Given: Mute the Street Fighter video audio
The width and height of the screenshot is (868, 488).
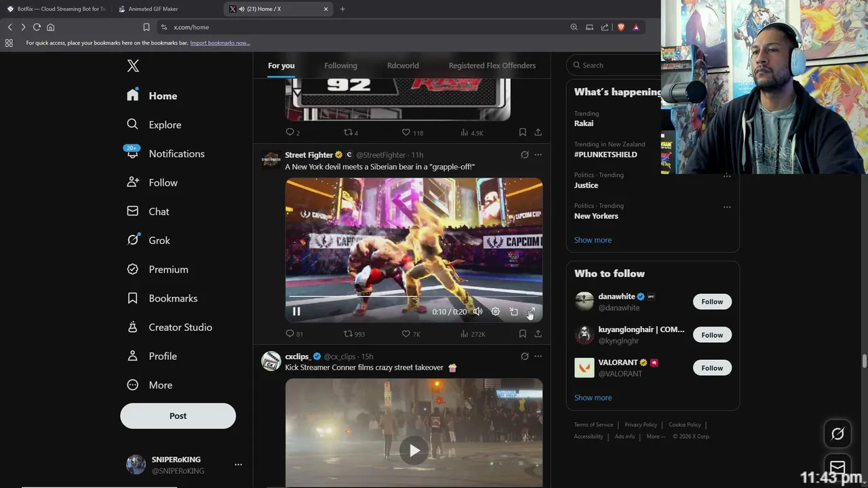Looking at the screenshot, I should point(477,312).
